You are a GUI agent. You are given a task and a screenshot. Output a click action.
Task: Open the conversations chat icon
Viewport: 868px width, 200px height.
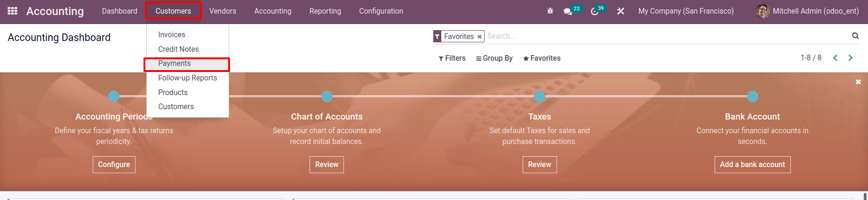click(568, 11)
